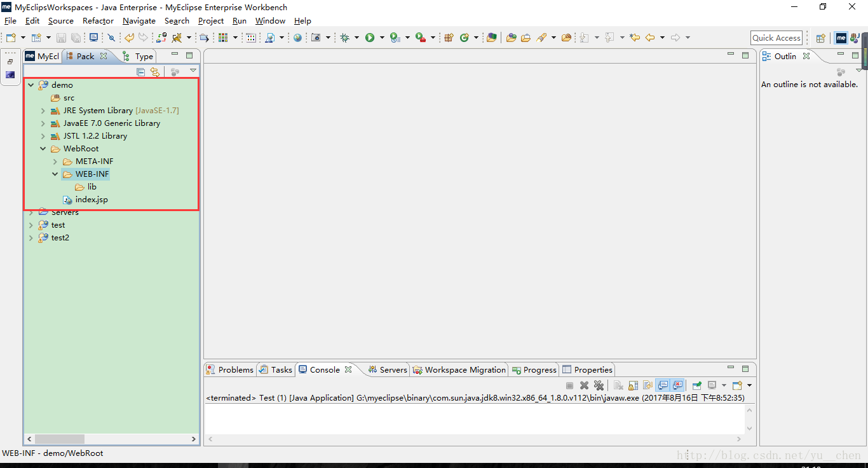Collapse the WebRoot folder
This screenshot has height=468, width=868.
click(x=43, y=148)
